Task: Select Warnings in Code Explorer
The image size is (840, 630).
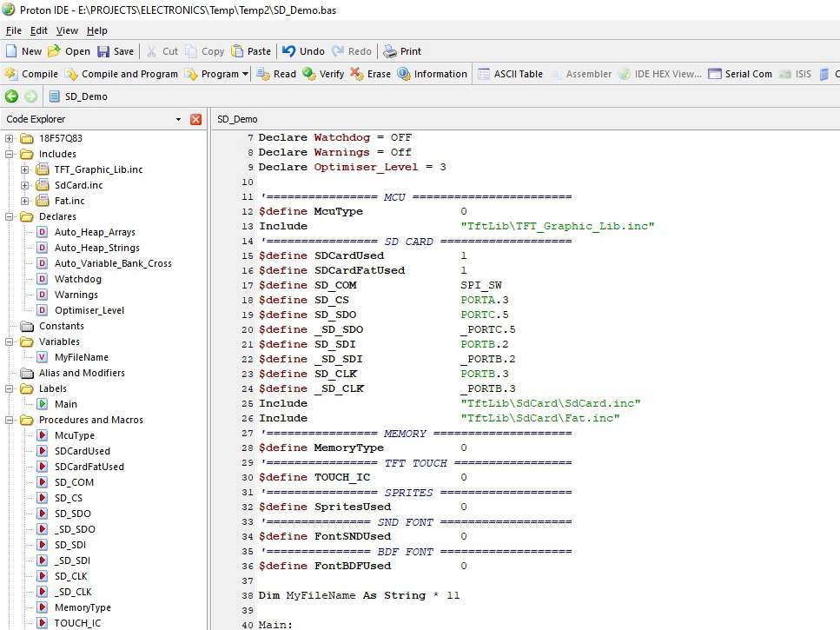Action: click(76, 295)
